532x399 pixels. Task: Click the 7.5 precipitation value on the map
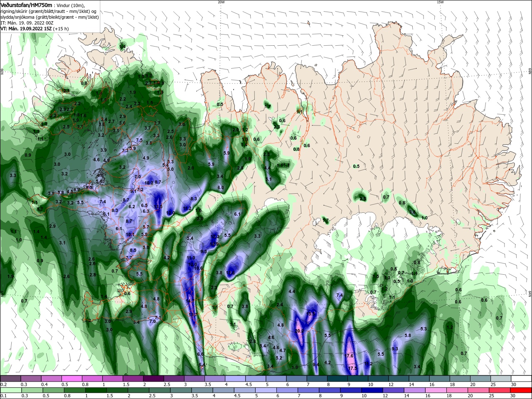point(139,140)
